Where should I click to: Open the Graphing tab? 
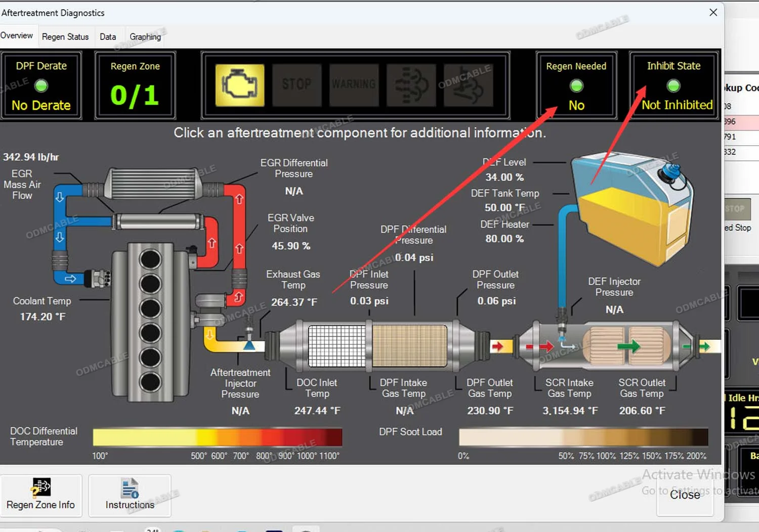tap(145, 37)
